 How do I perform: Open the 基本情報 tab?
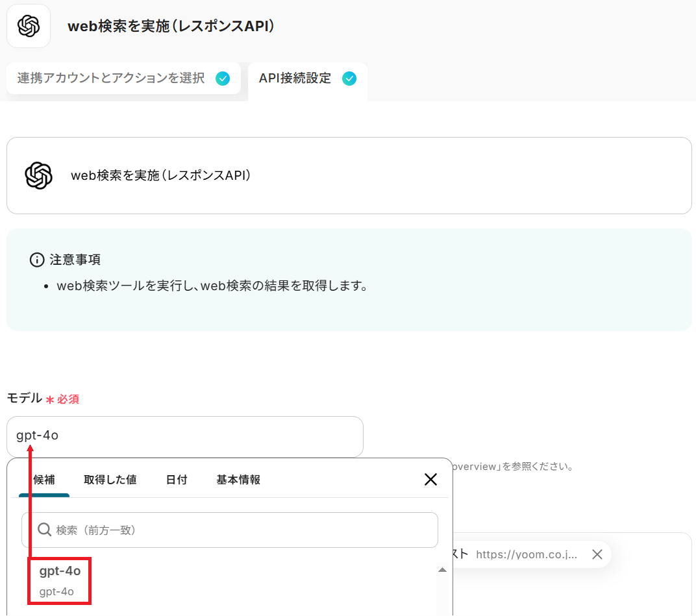click(238, 480)
